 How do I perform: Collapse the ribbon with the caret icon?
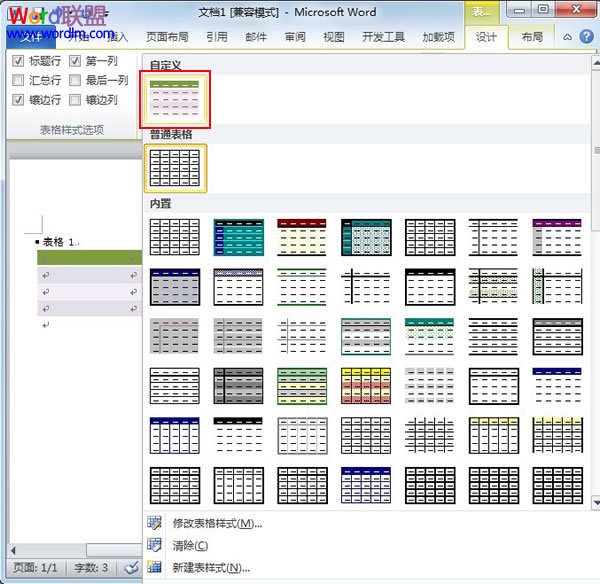click(x=567, y=37)
